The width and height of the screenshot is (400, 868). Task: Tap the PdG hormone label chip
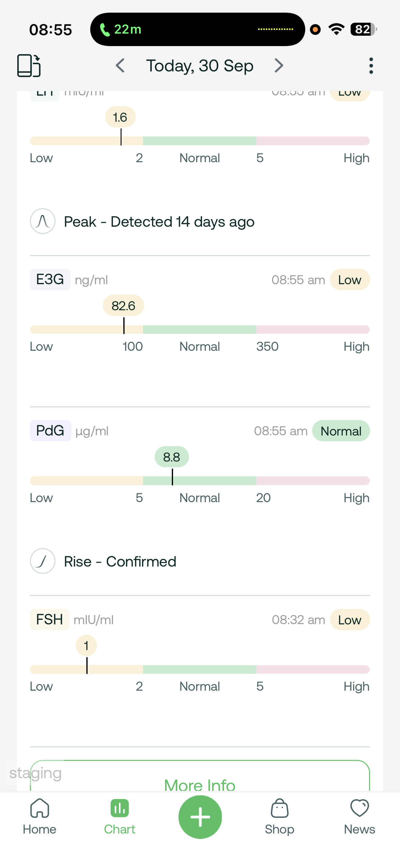click(x=50, y=431)
